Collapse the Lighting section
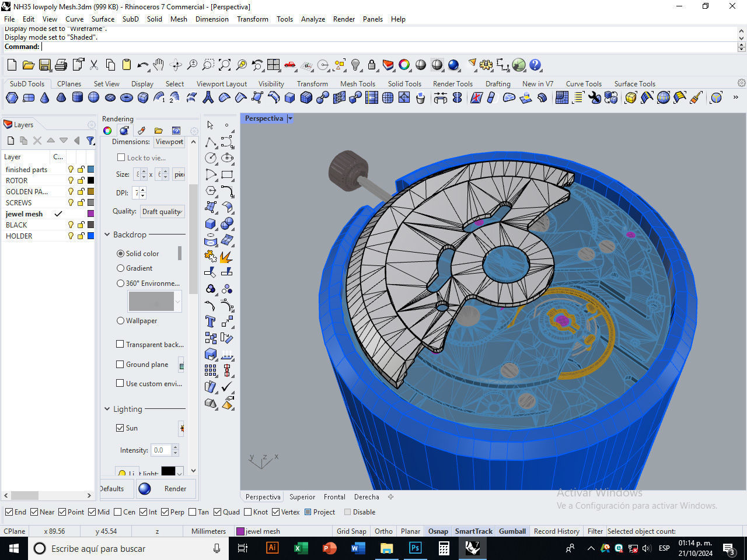Viewport: 747px width, 560px height. [107, 409]
